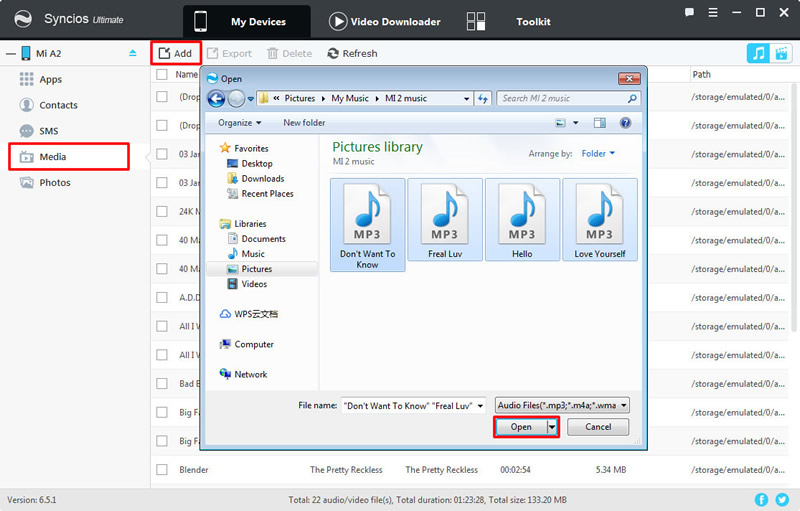Change the view icon in Open dialog

[560, 123]
